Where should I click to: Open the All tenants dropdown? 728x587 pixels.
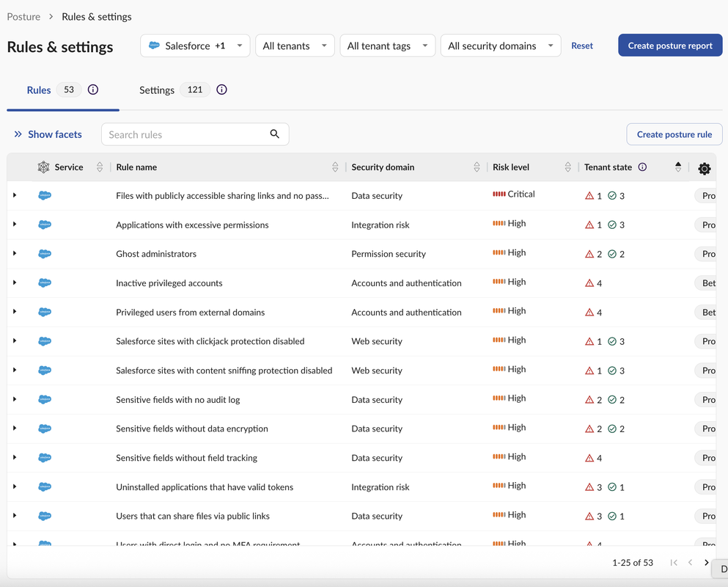[x=295, y=45]
